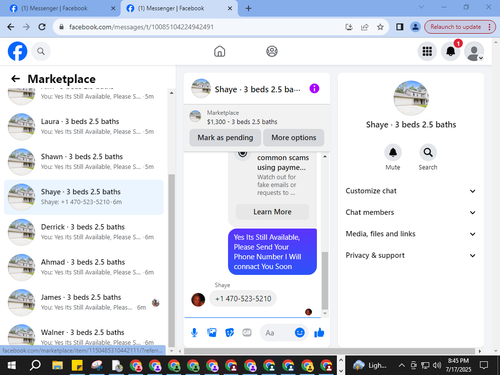Open the Facebook search magnifier
The image size is (500, 375).
pos(41,51)
